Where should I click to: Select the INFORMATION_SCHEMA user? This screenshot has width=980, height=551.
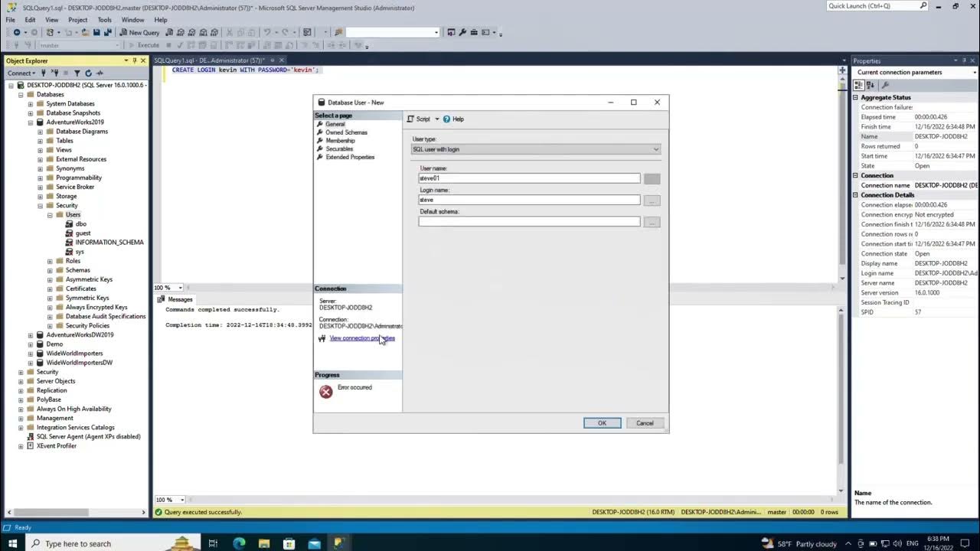[109, 243]
